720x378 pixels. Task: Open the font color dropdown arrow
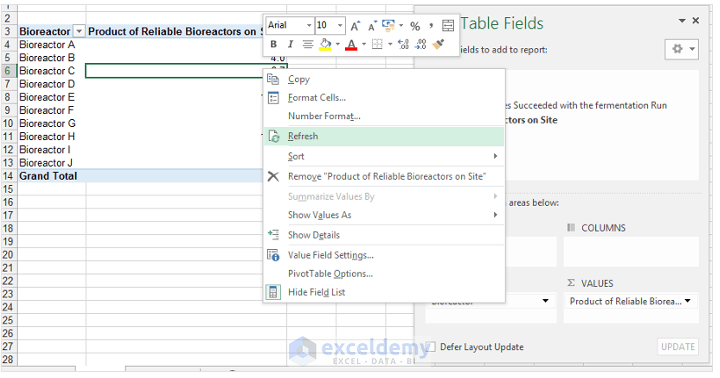pyautogui.click(x=364, y=45)
